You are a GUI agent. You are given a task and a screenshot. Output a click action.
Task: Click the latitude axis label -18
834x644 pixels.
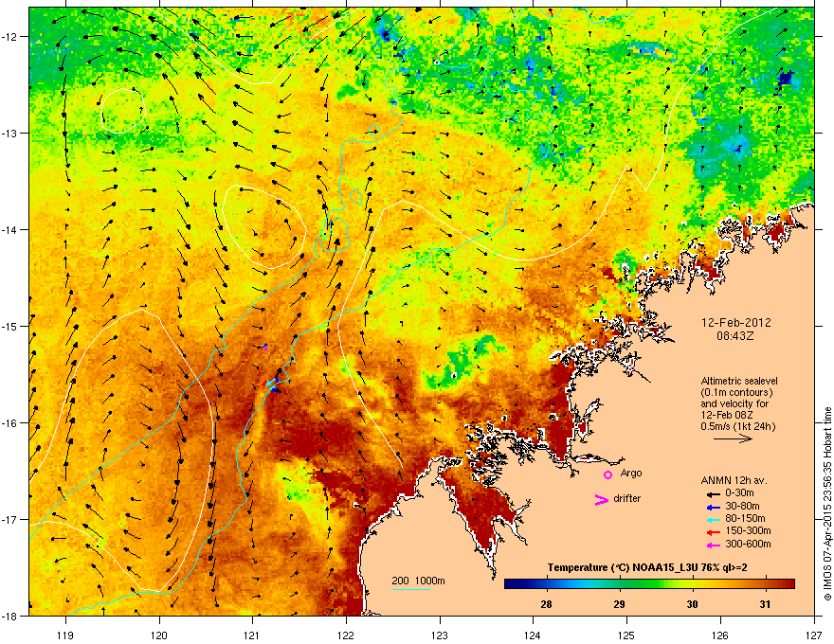(x=9, y=616)
